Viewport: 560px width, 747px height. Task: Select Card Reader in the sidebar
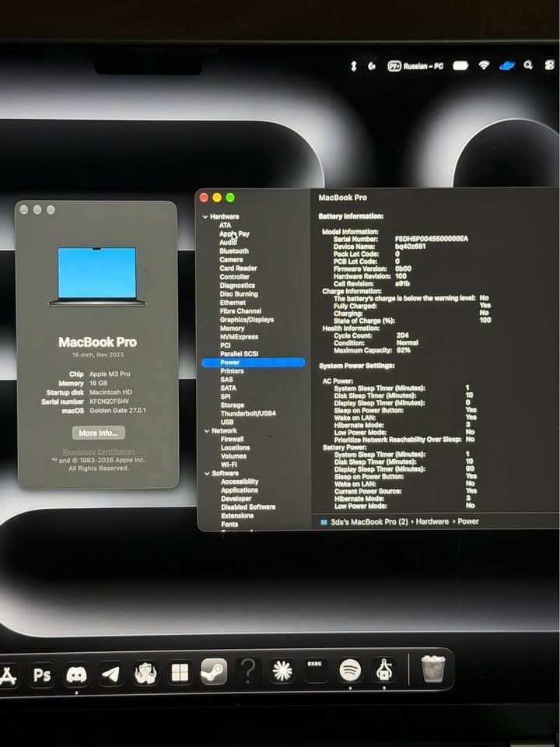tap(238, 268)
